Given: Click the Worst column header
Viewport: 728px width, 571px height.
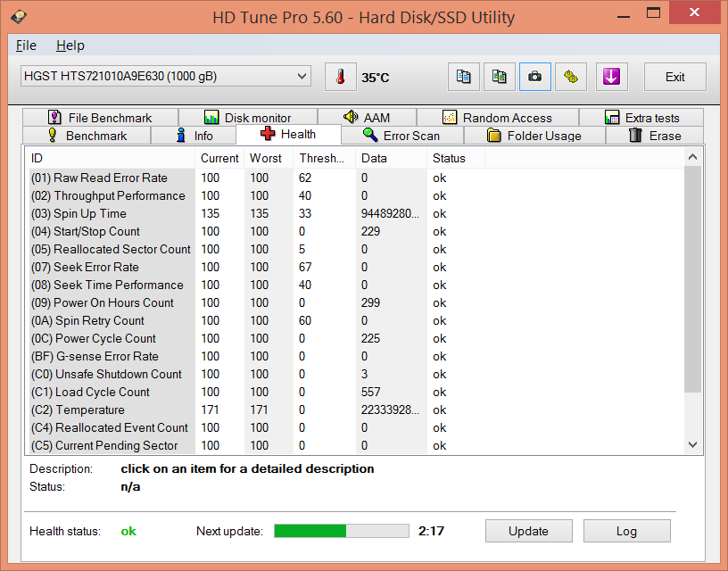Looking at the screenshot, I should pos(269,158).
